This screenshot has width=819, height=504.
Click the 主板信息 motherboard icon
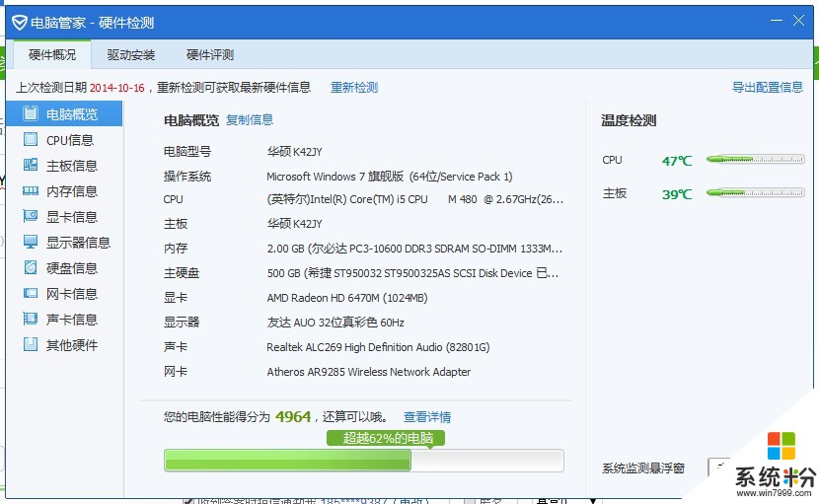31,165
